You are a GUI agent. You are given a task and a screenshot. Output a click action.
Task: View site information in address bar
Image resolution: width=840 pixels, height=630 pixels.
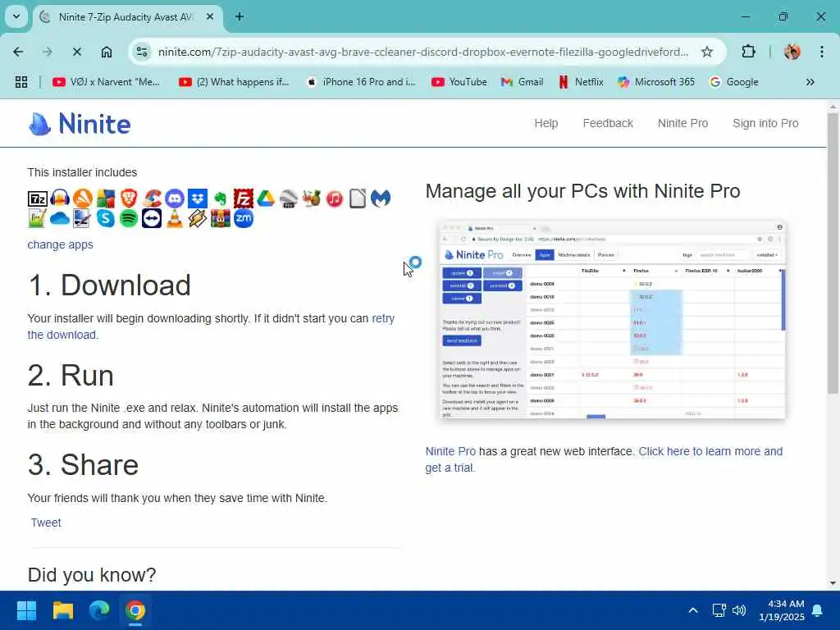click(x=142, y=52)
